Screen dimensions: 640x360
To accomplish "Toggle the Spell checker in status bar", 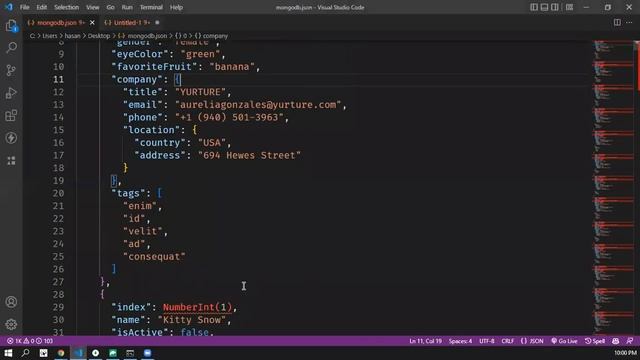I will click(x=595, y=341).
